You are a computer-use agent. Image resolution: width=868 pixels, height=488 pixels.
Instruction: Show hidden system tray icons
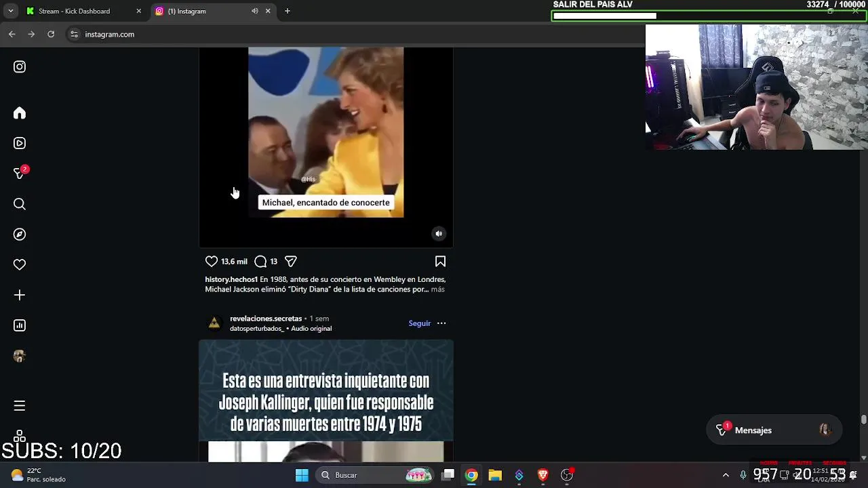726,475
